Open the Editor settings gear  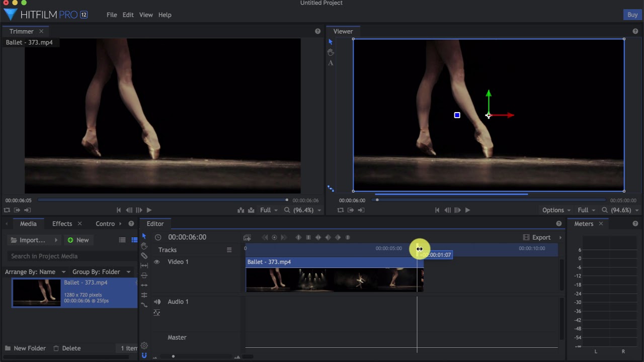(144, 346)
